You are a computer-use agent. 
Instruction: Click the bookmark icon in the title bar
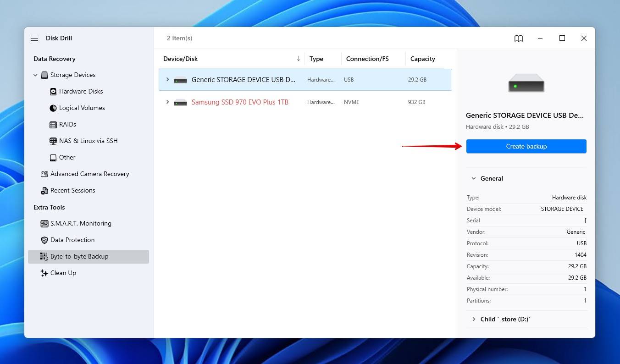(x=518, y=39)
